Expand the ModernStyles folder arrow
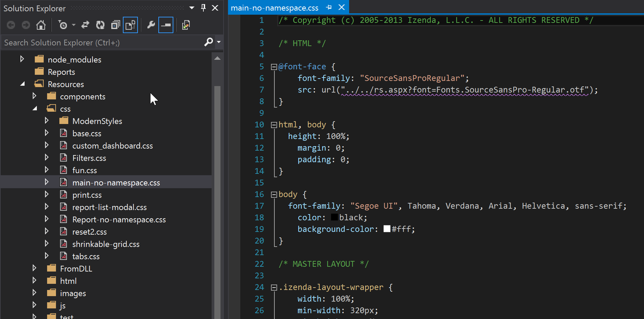Viewport: 644px width, 319px height. 47,121
